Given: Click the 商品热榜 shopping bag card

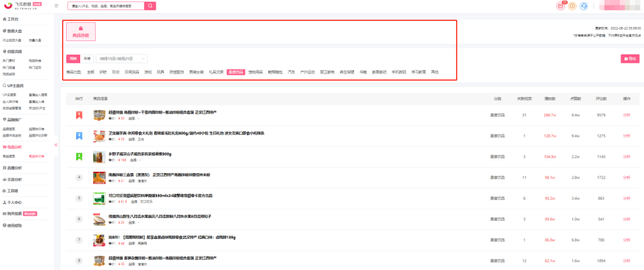Looking at the screenshot, I should point(80,32).
